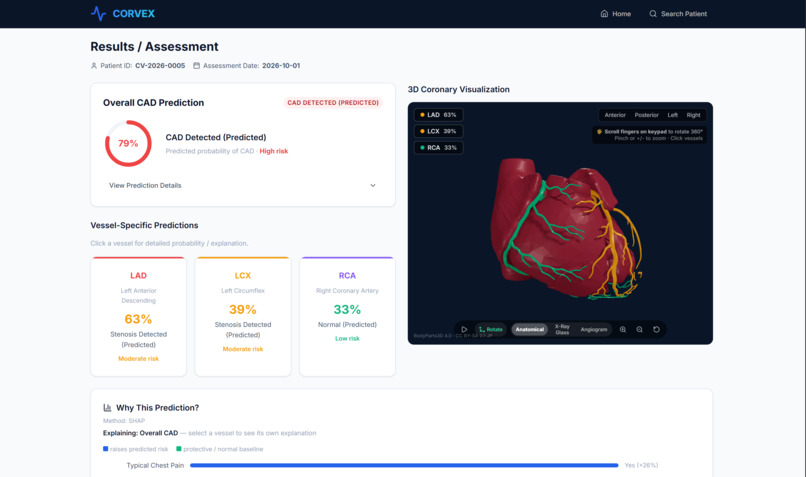Click the patient icon beside Patient ID

coord(94,66)
